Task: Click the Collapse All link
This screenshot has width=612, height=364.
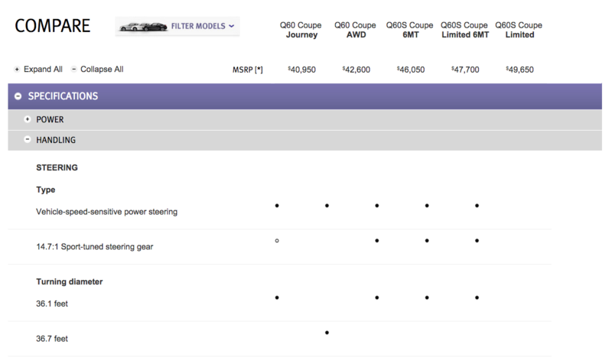Action: coord(102,70)
